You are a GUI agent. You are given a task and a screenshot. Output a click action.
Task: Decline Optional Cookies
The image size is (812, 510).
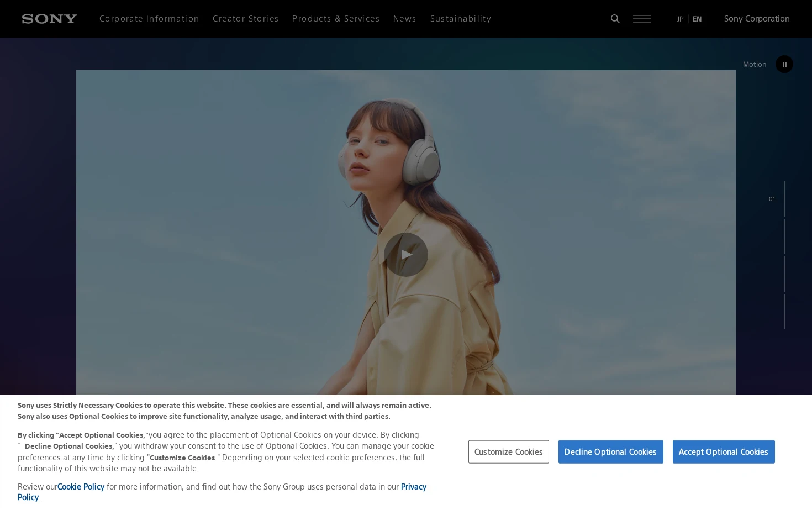pos(610,452)
